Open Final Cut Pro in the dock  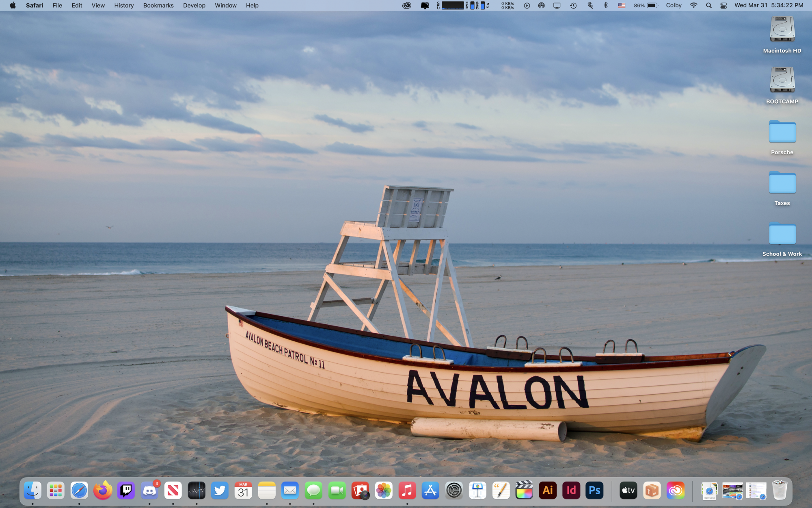(524, 491)
